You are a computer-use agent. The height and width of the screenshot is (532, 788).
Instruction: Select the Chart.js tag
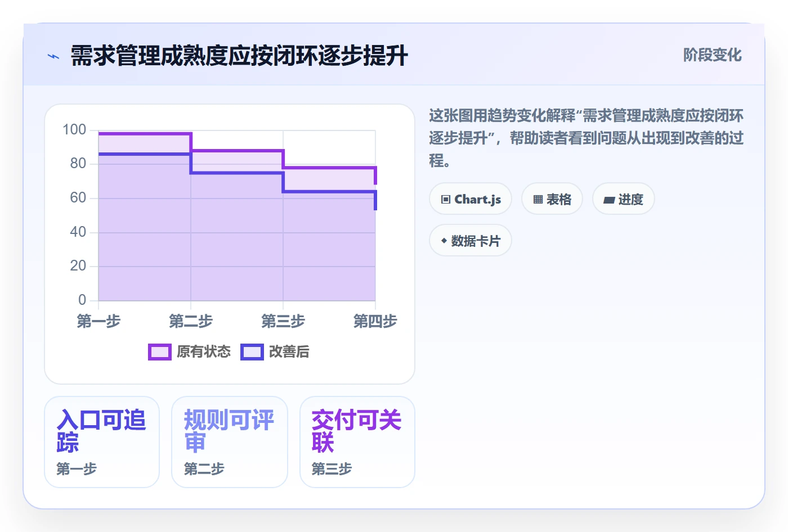(x=471, y=199)
